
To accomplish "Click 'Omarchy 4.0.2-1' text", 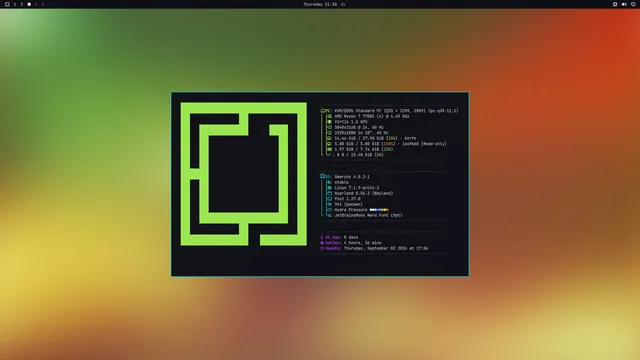I will click(x=352, y=177).
